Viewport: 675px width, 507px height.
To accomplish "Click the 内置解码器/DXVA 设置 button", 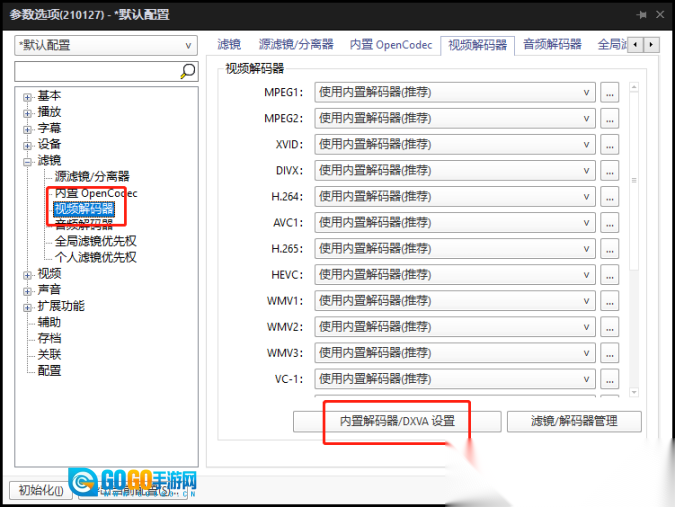I will pyautogui.click(x=397, y=421).
